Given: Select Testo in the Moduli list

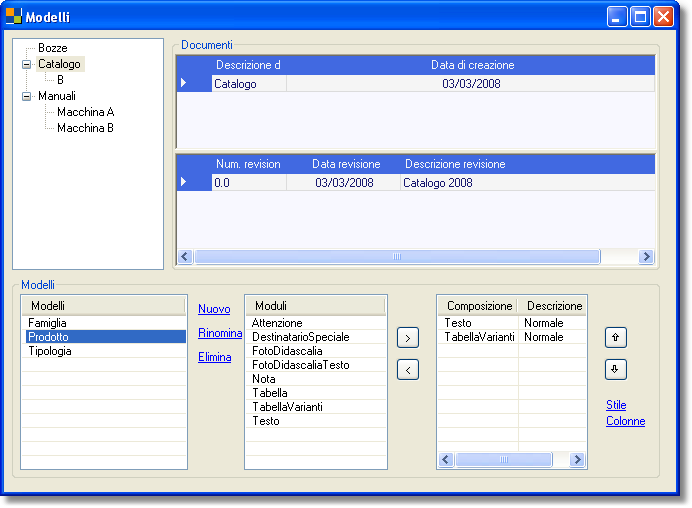Looking at the screenshot, I should point(316,421).
